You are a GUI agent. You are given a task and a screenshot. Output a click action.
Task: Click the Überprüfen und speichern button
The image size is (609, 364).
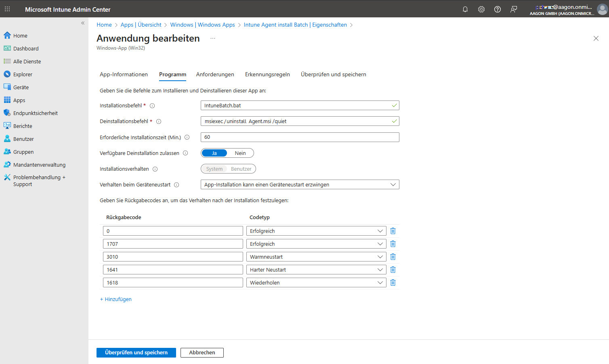[x=136, y=352]
